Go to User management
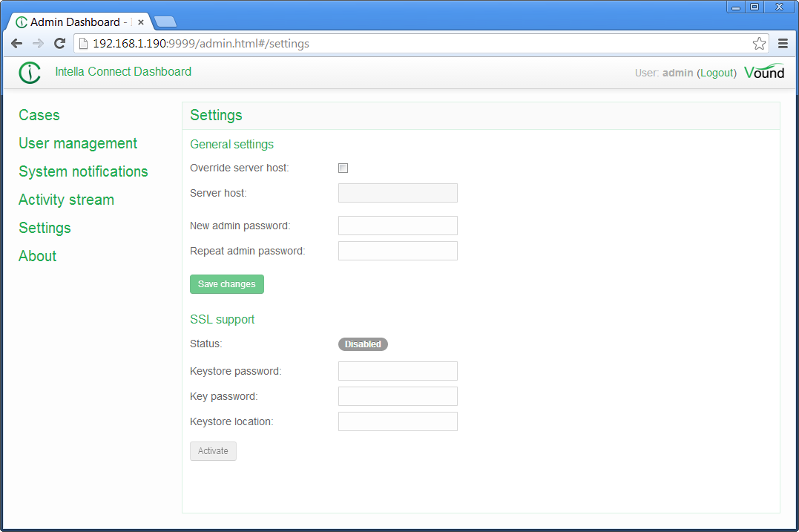 [x=78, y=143]
